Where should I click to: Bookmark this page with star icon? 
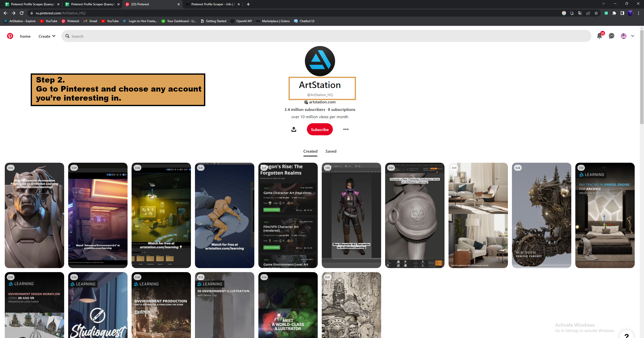[x=596, y=13]
